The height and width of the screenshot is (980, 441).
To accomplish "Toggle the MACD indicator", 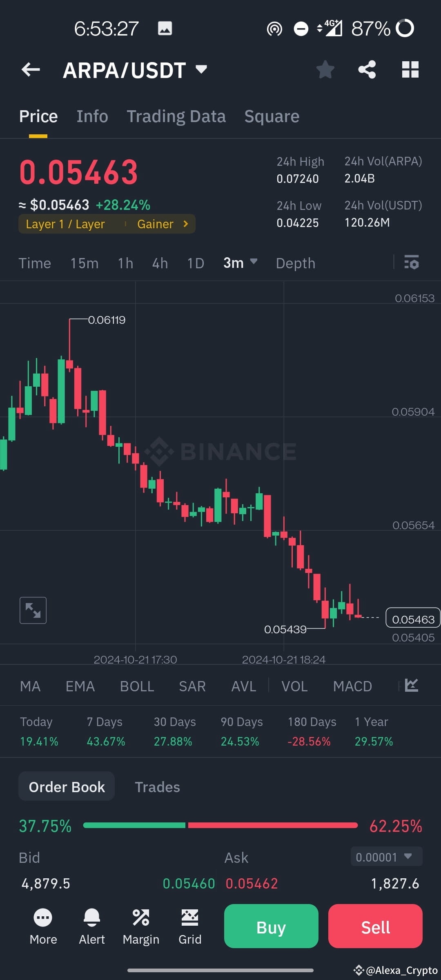I will tap(352, 686).
